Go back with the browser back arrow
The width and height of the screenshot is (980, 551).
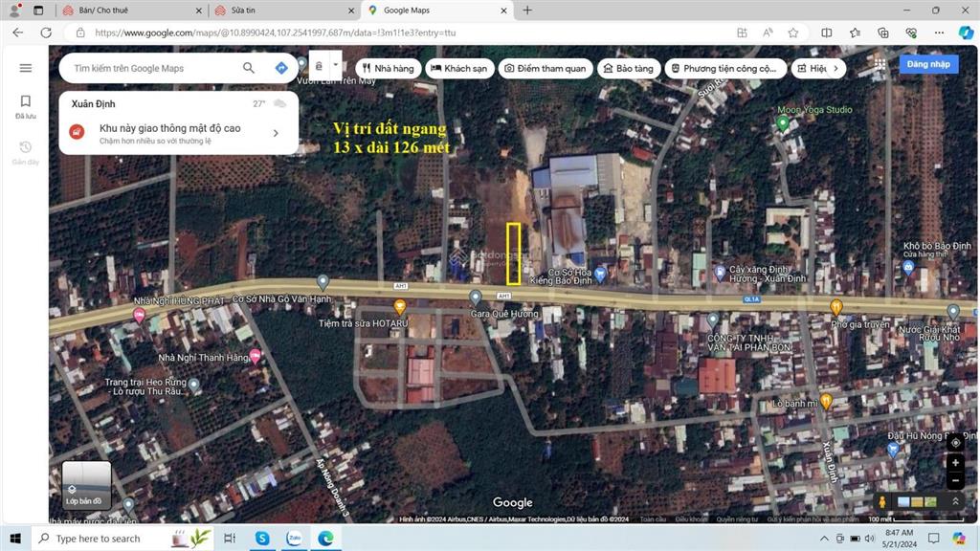pos(17,33)
